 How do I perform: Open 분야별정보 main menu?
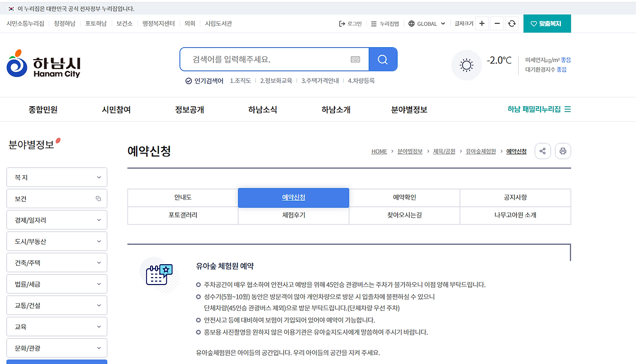(409, 110)
